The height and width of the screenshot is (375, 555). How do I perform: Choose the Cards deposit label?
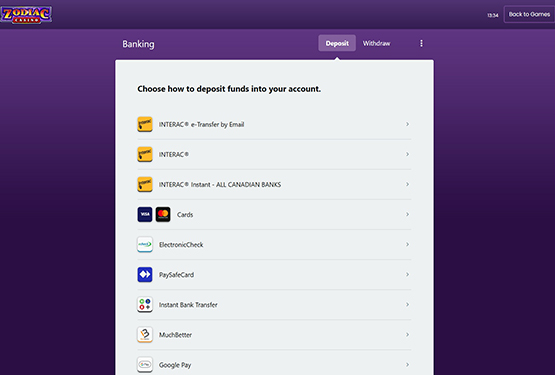pyautogui.click(x=185, y=215)
